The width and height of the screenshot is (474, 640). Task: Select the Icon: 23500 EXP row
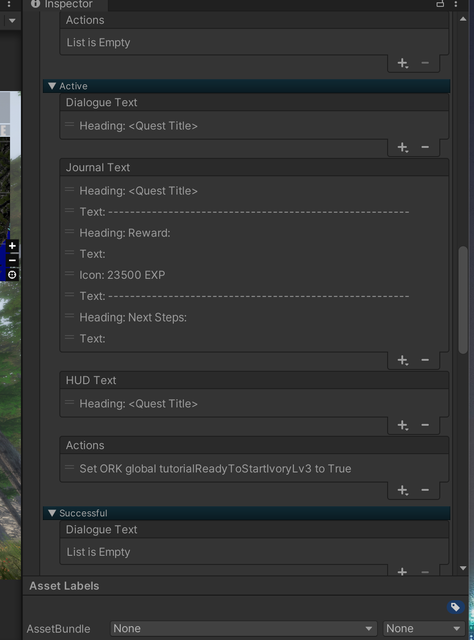click(x=254, y=275)
